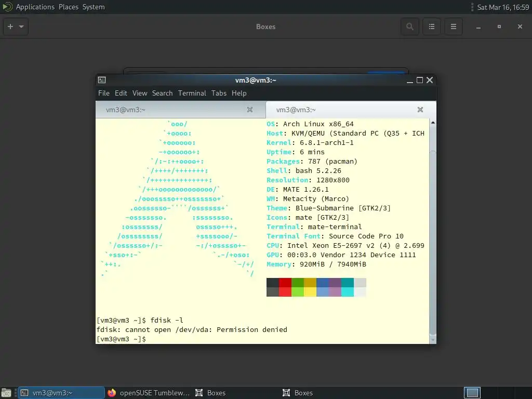The width and height of the screenshot is (532, 399).
Task: Open the terminal View menu
Action: 140,93
